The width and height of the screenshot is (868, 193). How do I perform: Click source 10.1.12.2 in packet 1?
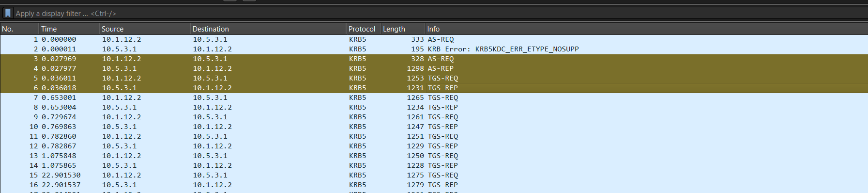(x=122, y=39)
